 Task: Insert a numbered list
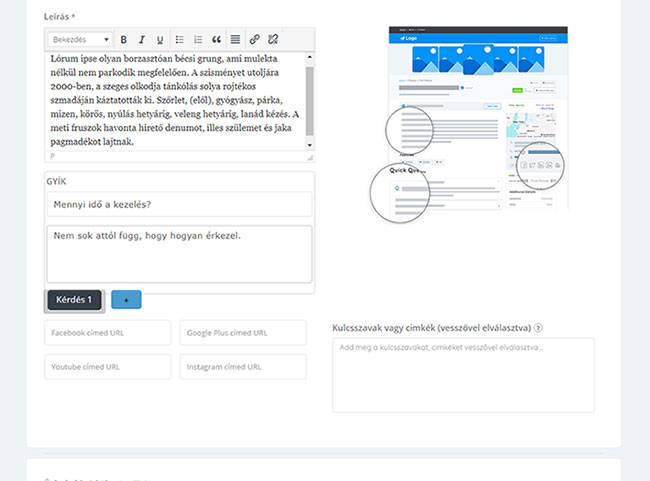(x=198, y=40)
